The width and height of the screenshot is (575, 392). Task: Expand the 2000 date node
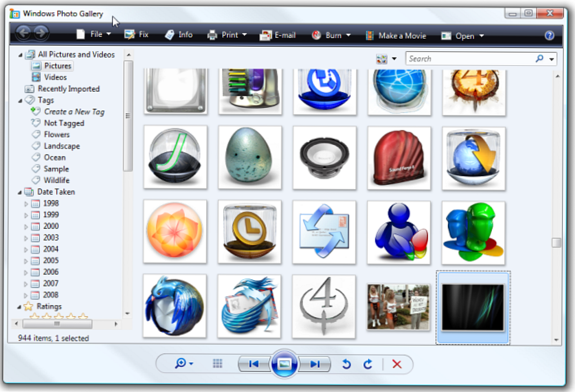point(26,227)
